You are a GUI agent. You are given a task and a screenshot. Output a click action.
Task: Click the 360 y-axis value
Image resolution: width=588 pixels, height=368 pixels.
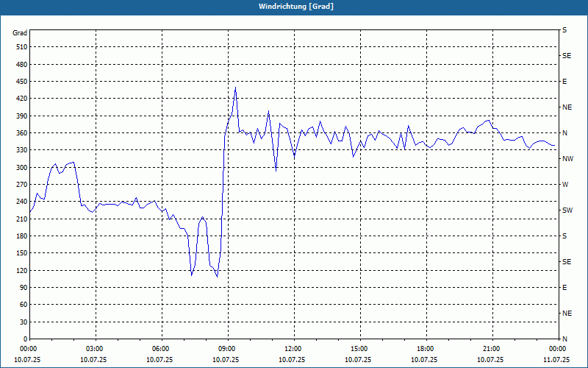[x=22, y=133]
